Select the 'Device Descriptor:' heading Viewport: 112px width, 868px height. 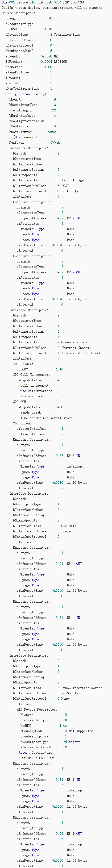[18, 13]
